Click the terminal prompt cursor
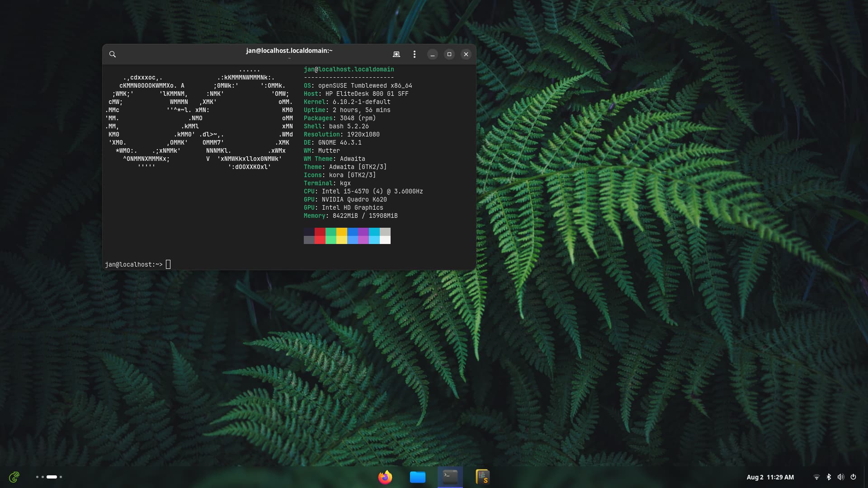868x488 pixels. click(168, 264)
